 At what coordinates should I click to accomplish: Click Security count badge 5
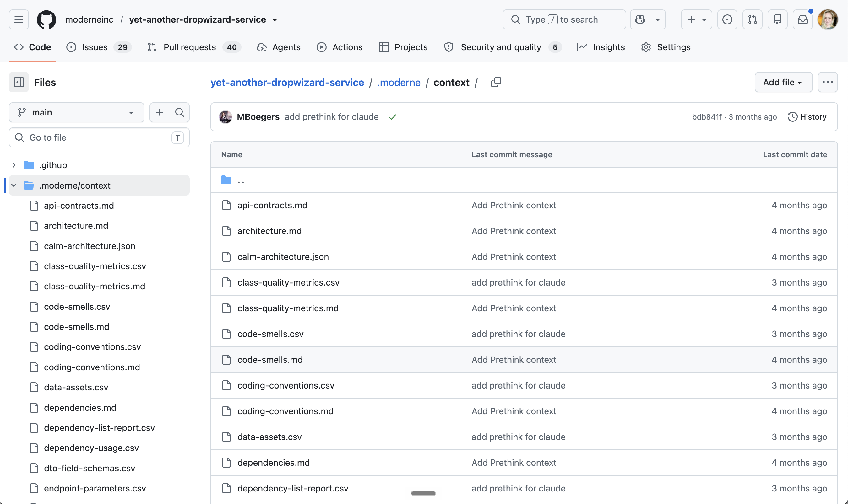[555, 47]
